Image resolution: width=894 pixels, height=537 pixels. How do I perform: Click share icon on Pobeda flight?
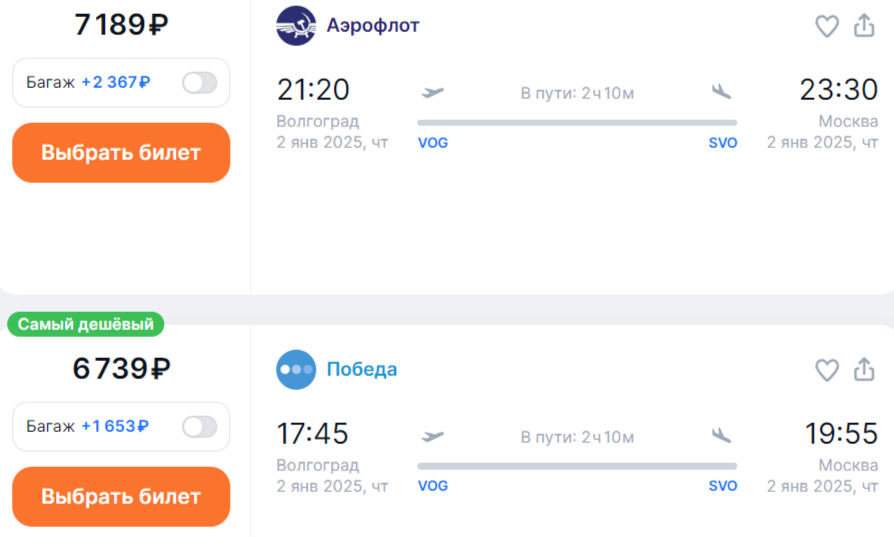click(x=864, y=370)
